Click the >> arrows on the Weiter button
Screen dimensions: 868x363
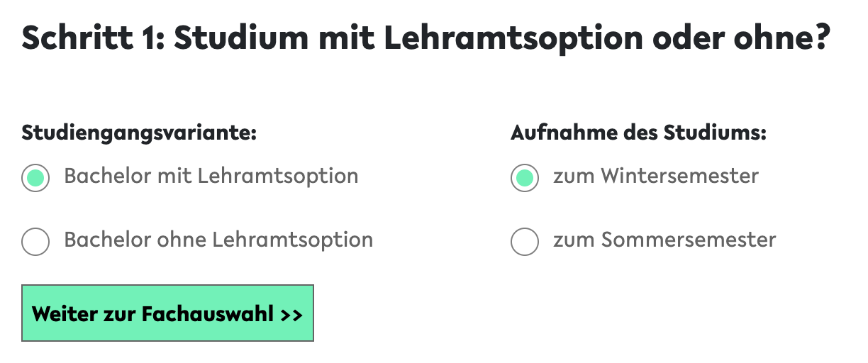[x=291, y=314]
